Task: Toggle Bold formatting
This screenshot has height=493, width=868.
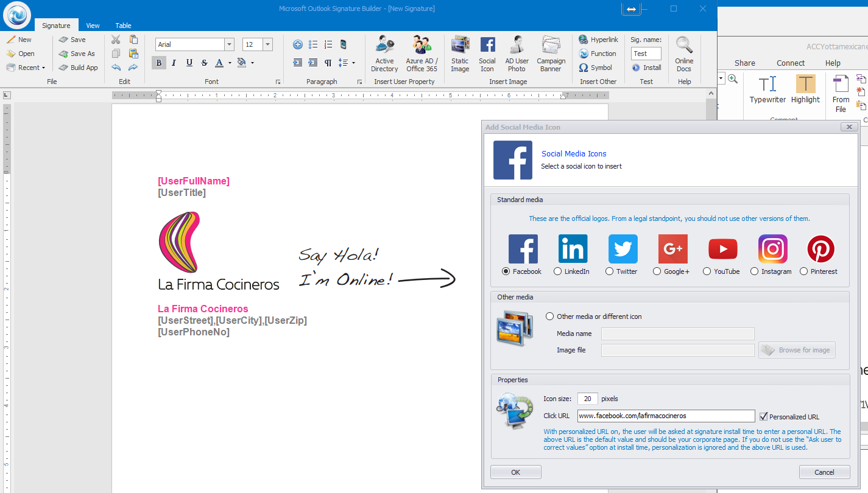Action: [x=159, y=63]
